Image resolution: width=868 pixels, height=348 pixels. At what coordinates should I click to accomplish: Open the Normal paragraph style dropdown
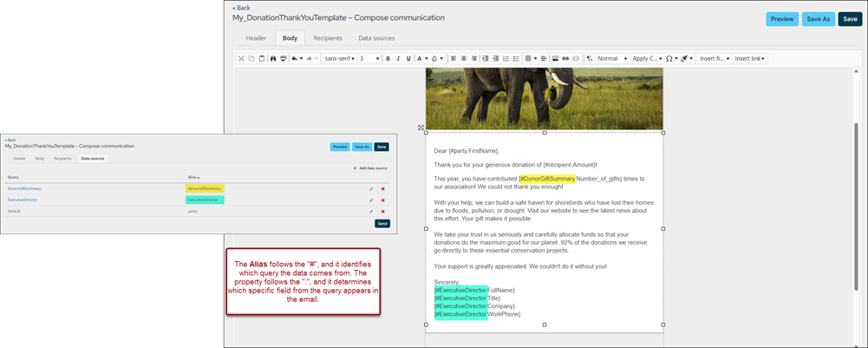(x=610, y=58)
